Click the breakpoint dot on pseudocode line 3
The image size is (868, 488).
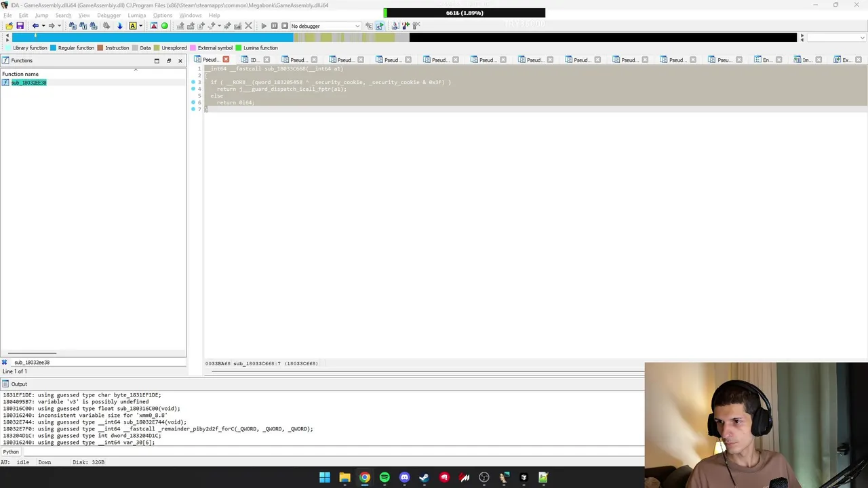(193, 82)
